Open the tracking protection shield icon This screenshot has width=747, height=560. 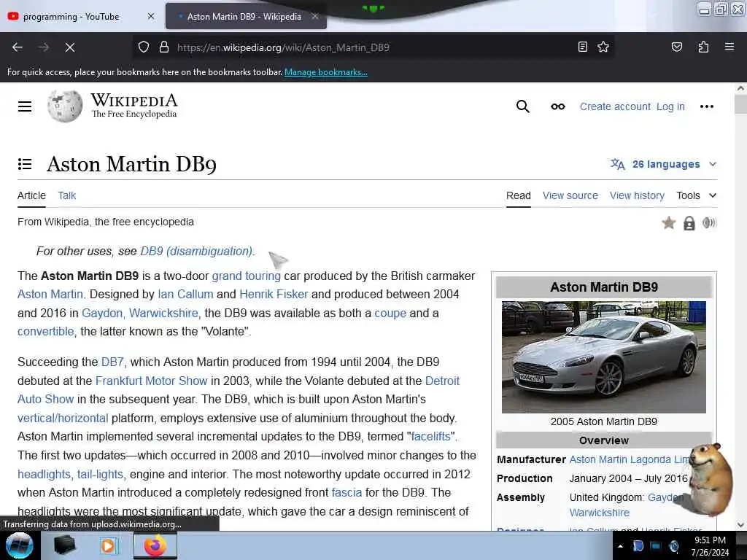pyautogui.click(x=144, y=47)
